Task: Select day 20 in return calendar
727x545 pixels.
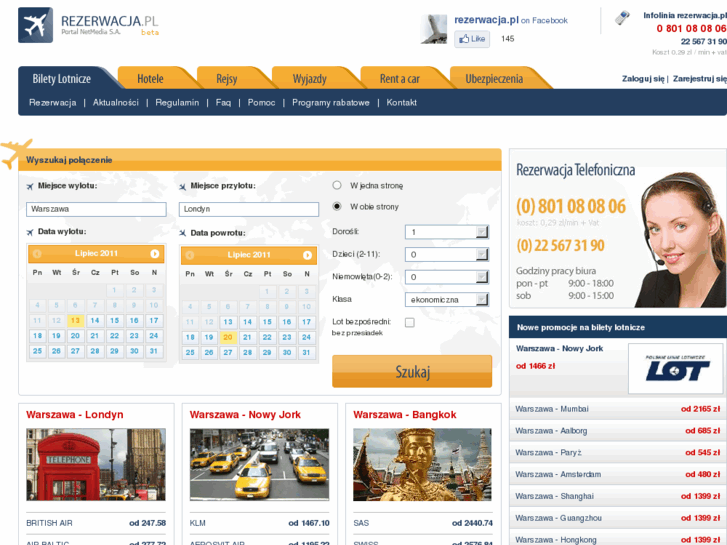Action: (228, 337)
